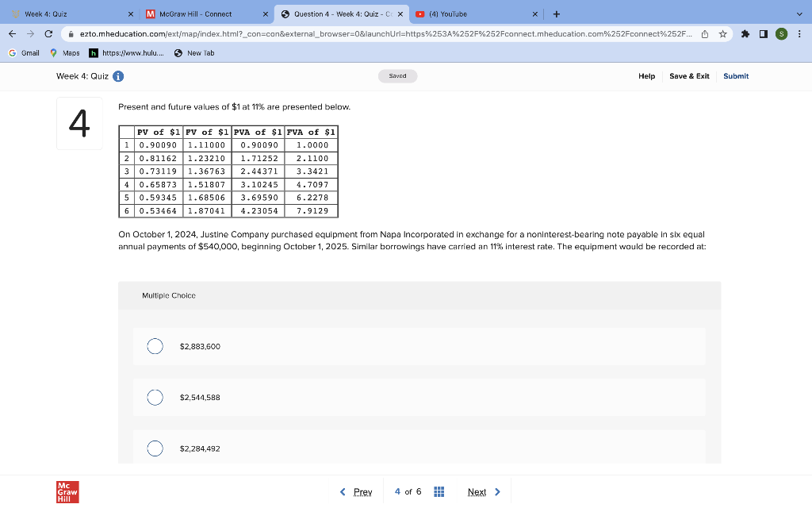Click the 4.23054 table cell
The image size is (812, 508).
tap(259, 211)
